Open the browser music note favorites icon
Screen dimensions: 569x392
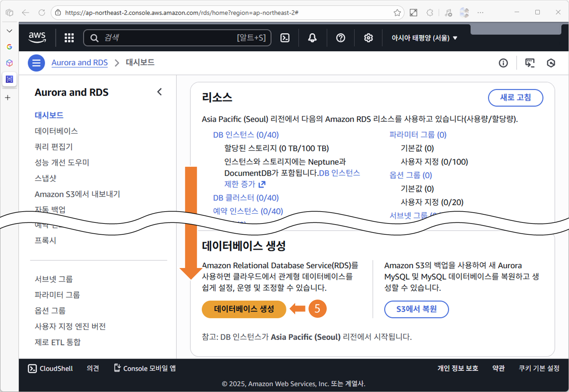pos(448,13)
